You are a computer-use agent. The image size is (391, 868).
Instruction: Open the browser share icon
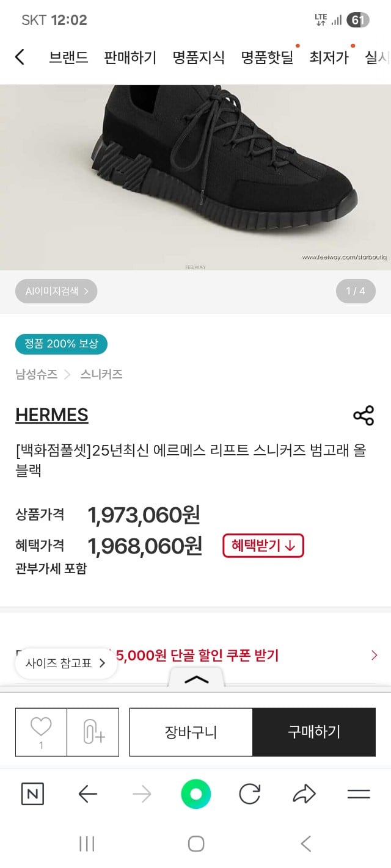tap(304, 794)
